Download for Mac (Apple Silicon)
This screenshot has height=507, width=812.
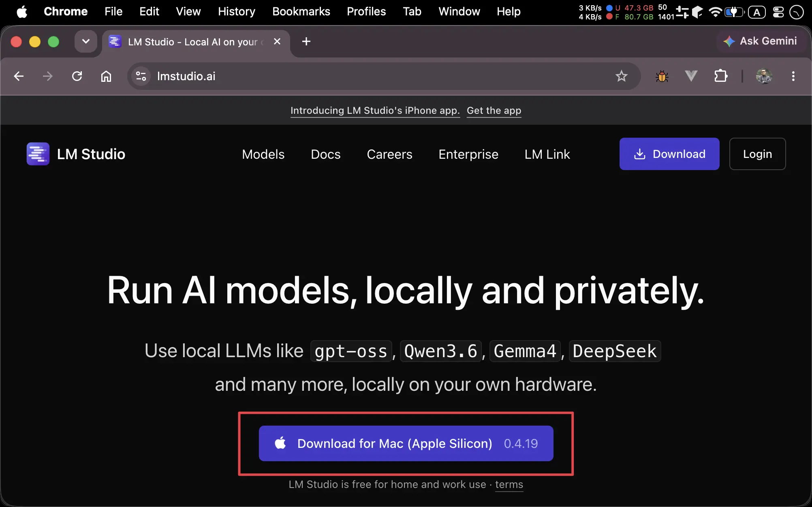406,443
